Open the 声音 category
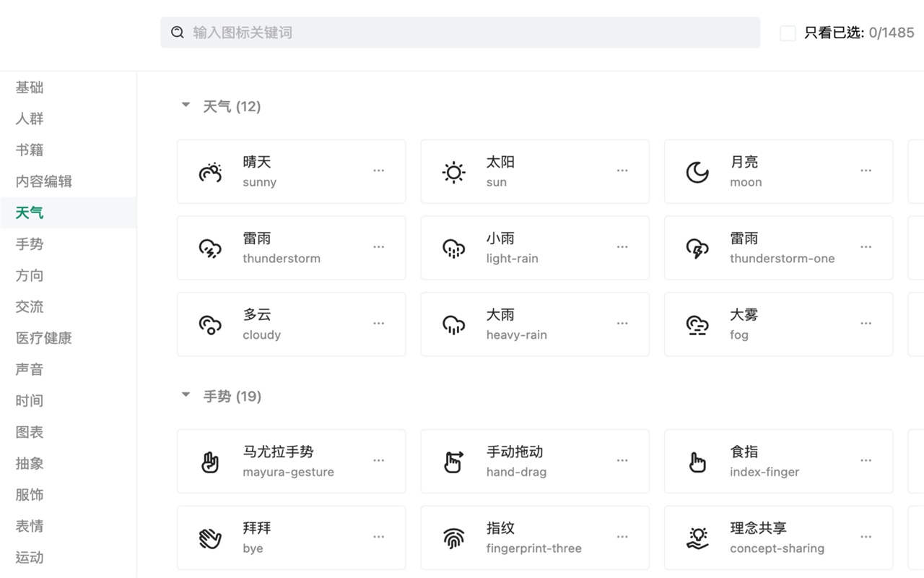 (x=68, y=369)
